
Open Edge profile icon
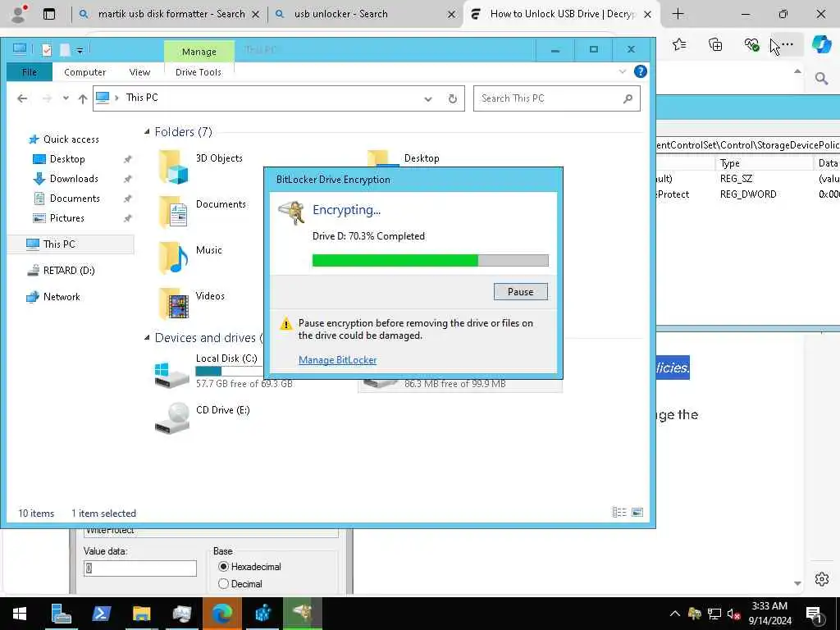click(20, 14)
